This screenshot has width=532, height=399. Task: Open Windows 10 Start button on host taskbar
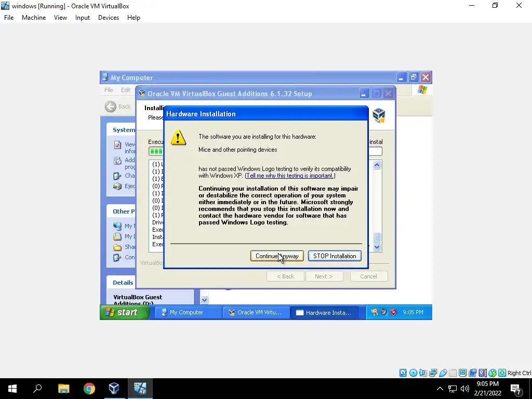point(12,389)
